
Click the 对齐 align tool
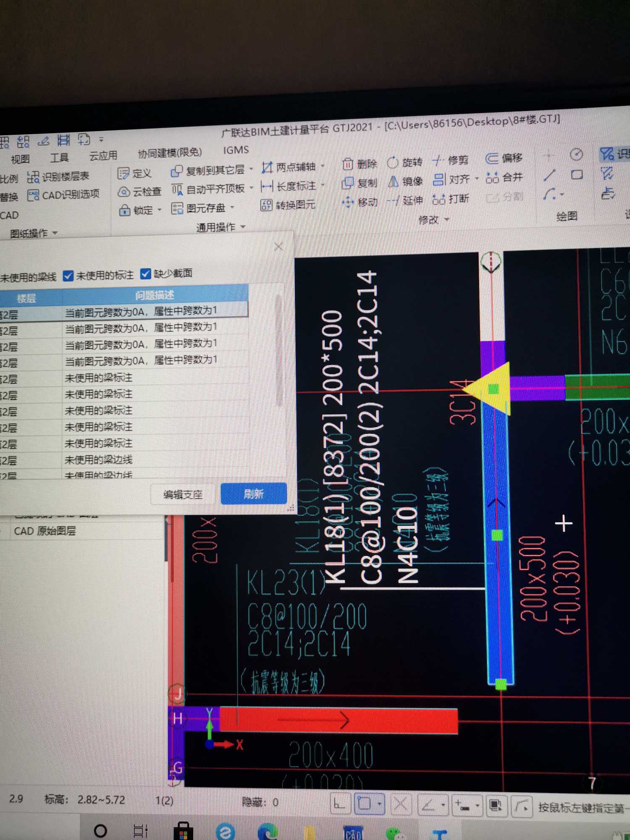[451, 179]
